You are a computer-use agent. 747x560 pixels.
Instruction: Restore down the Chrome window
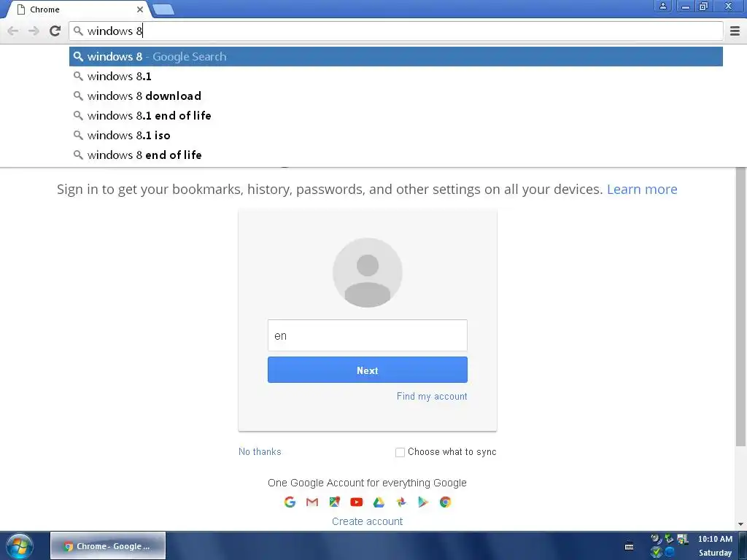[x=703, y=6]
